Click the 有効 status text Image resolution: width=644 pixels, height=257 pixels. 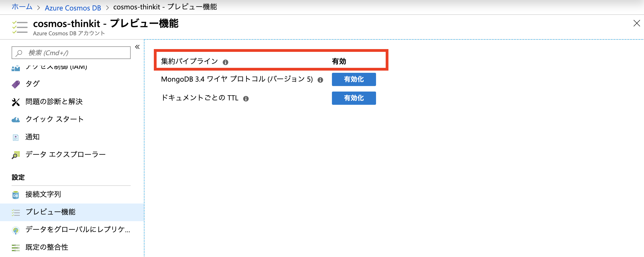coord(339,61)
